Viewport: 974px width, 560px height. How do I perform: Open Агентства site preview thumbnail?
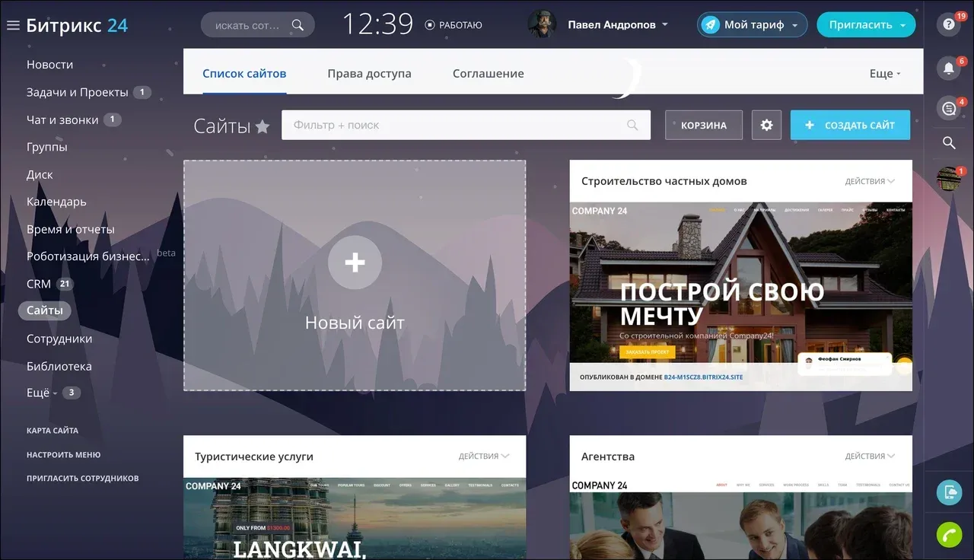[x=740, y=519]
